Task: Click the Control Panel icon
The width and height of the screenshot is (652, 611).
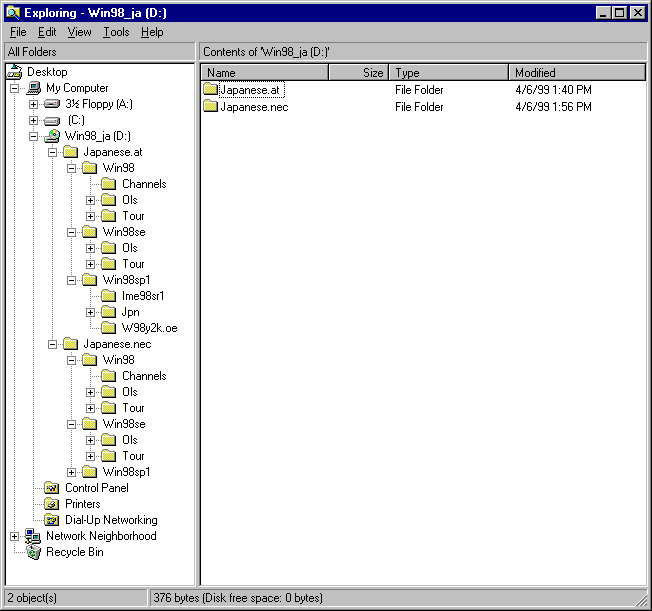Action: pos(52,488)
